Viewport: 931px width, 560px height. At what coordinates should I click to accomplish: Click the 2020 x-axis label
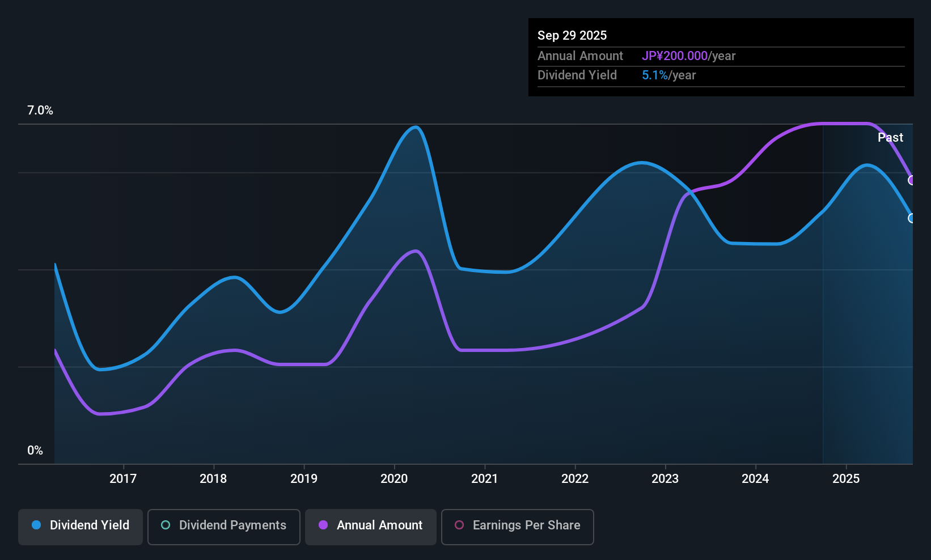pyautogui.click(x=394, y=479)
